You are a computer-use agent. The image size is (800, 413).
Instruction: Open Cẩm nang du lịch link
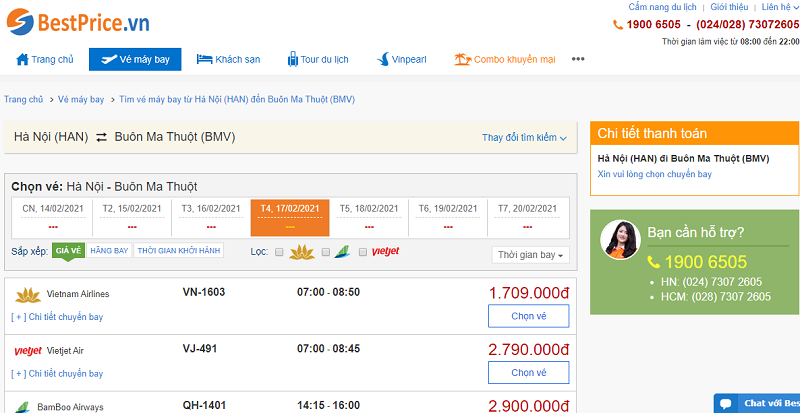coord(662,7)
